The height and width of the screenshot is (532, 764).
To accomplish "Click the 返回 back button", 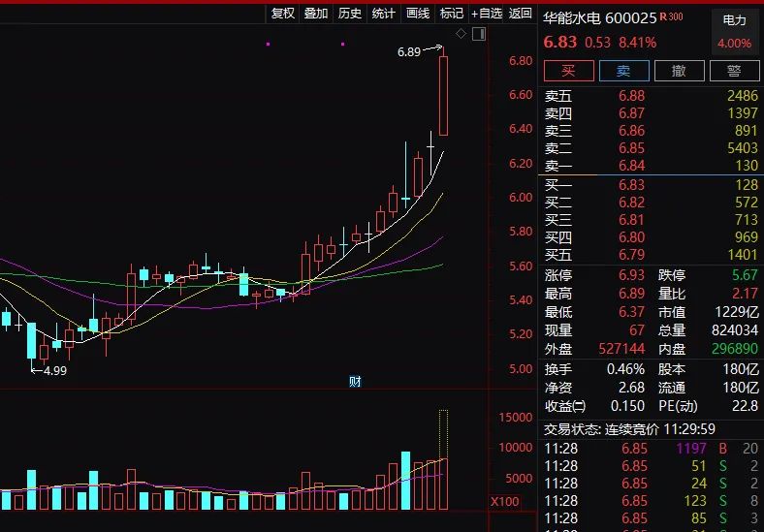I will 521,13.
